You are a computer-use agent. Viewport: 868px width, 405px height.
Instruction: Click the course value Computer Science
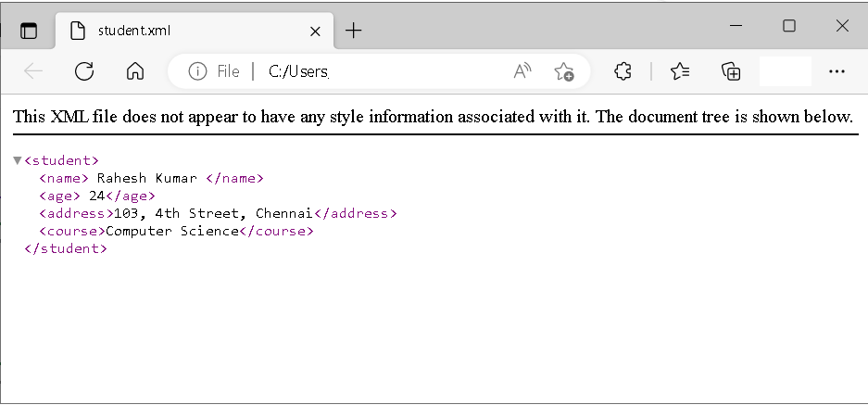(172, 231)
